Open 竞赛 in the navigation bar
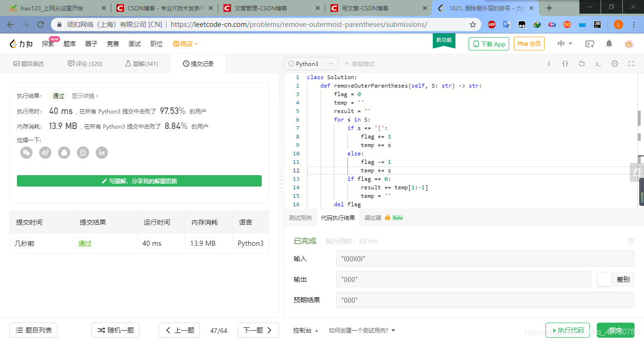644x341 pixels. point(113,44)
